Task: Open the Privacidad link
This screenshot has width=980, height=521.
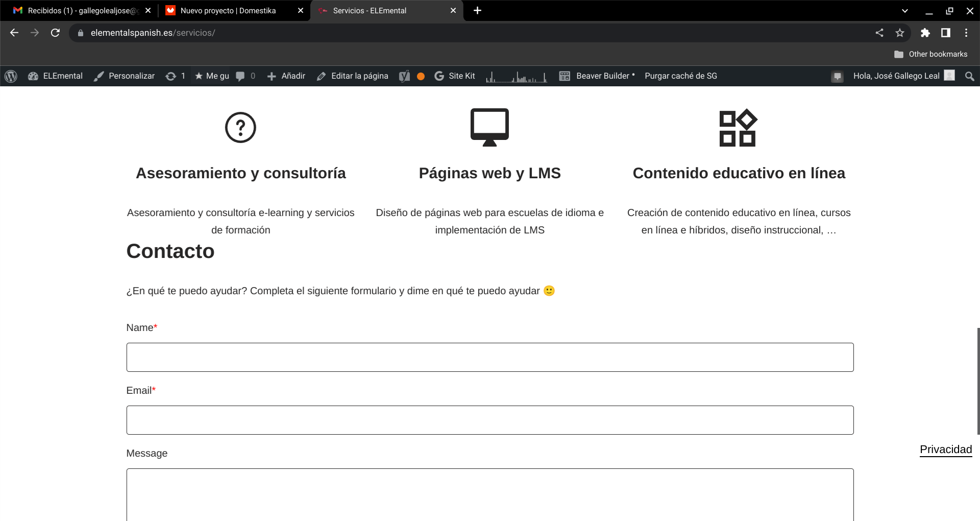Action: click(x=945, y=449)
